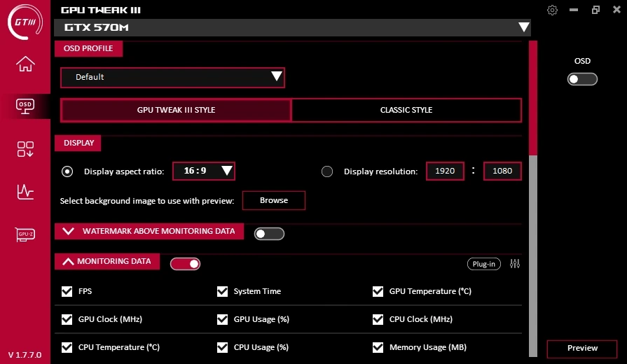Disable the Monitoring Data toggle

tap(185, 264)
